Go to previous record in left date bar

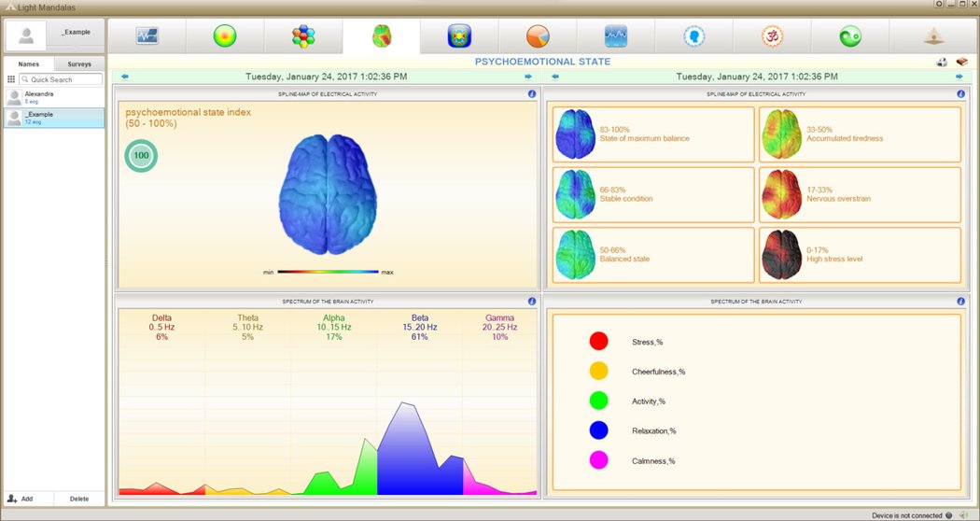[x=125, y=77]
